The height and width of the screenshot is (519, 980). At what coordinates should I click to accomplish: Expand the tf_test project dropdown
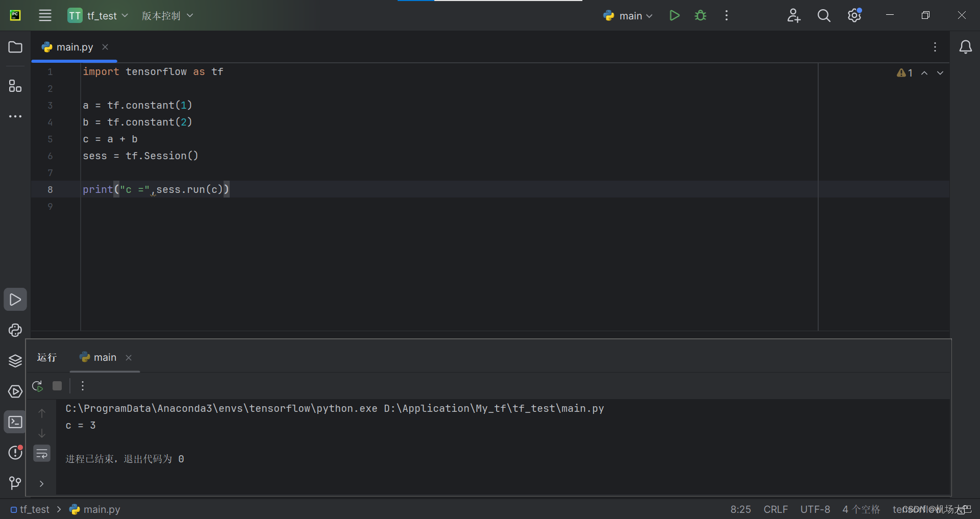[97, 16]
